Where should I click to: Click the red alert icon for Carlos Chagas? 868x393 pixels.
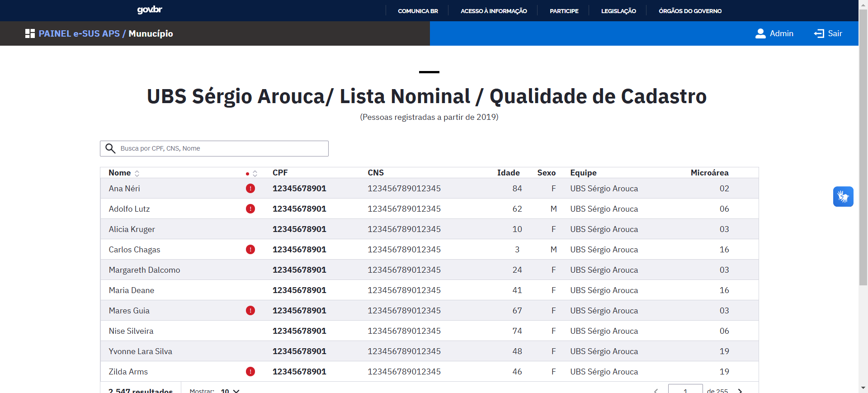(250, 250)
